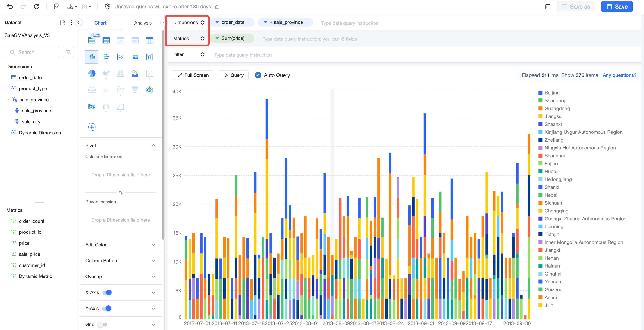Switch to the Analysis tab
The width and height of the screenshot is (644, 330).
pyautogui.click(x=143, y=23)
